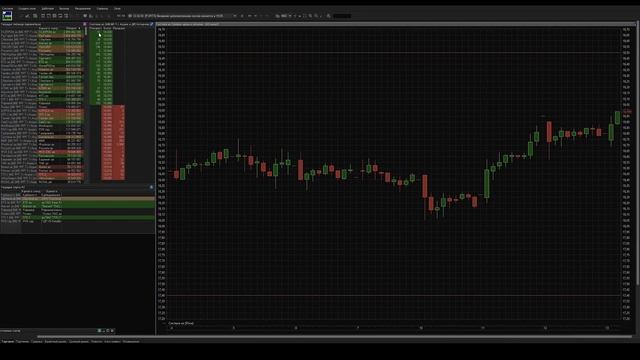Open the first menu bar item, Система

tap(7, 9)
